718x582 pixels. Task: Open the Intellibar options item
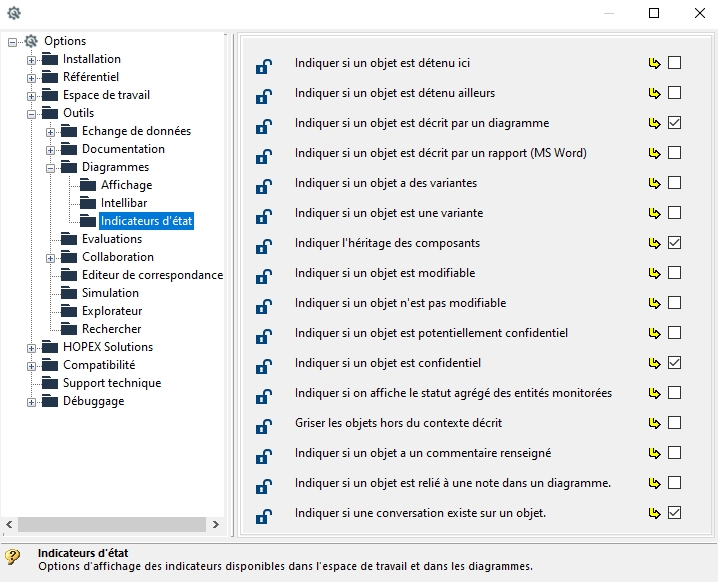tap(123, 203)
